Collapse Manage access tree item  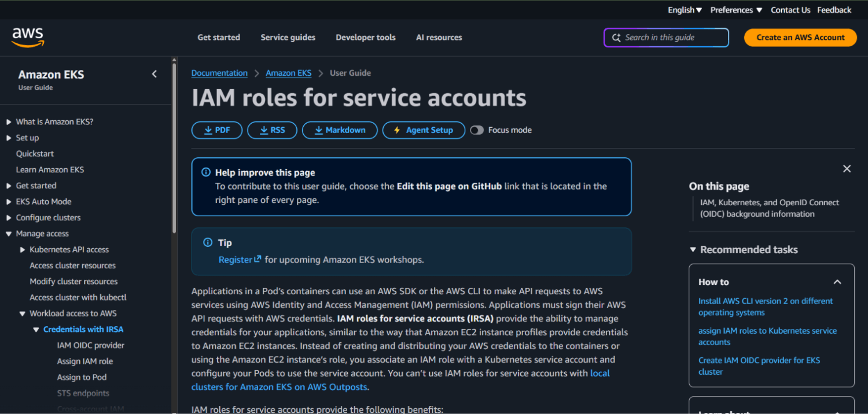(9, 234)
